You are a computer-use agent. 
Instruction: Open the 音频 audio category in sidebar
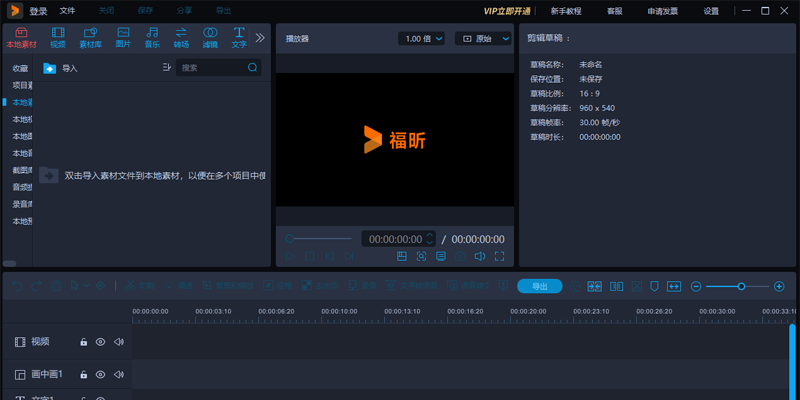point(22,187)
